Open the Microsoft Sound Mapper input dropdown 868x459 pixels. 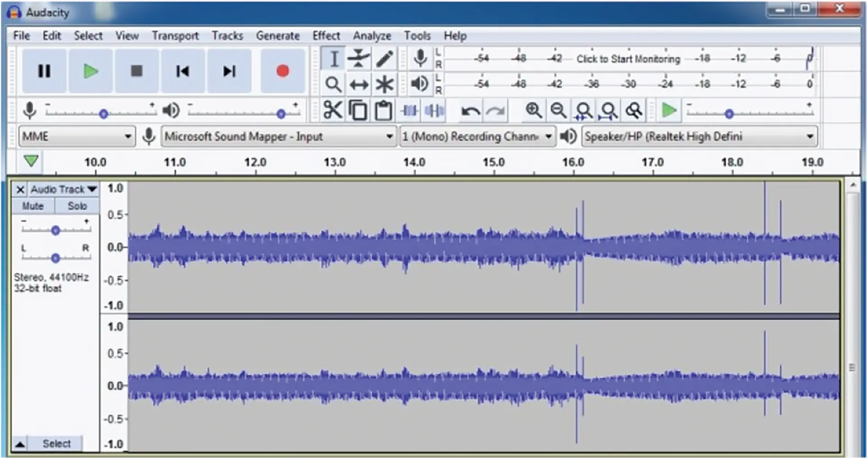pos(390,136)
